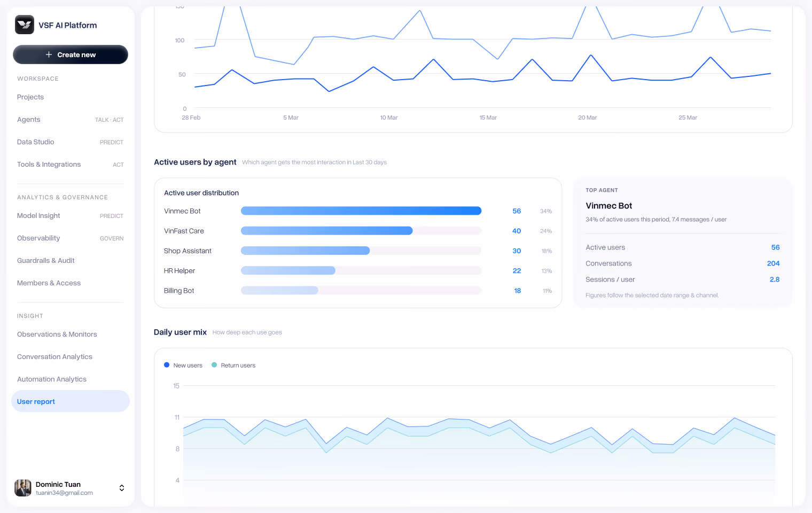The width and height of the screenshot is (812, 513).
Task: Click the VinFast Care row label
Action: click(184, 231)
